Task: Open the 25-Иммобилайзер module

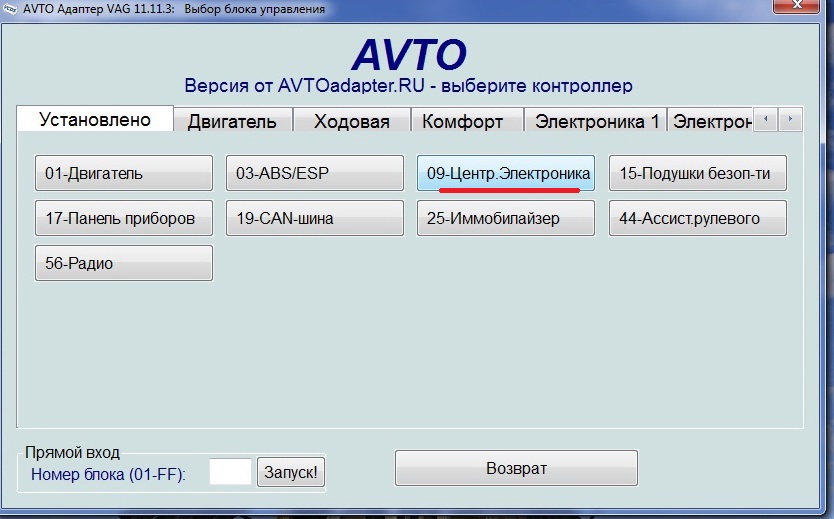Action: (506, 218)
